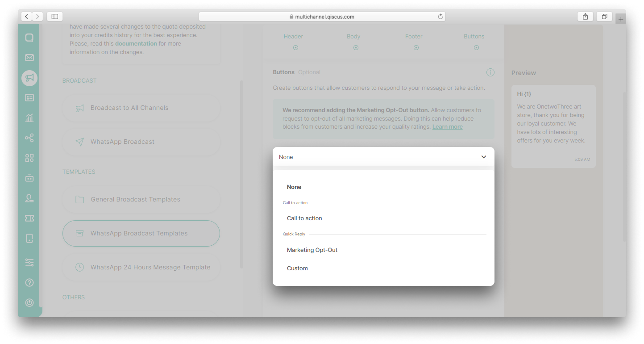Show all tabs overview icon
Image resolution: width=644 pixels, height=344 pixels.
(604, 17)
